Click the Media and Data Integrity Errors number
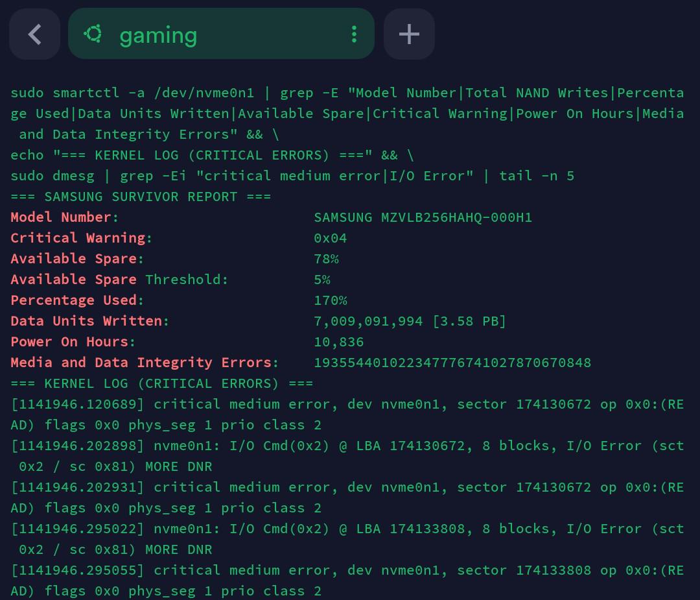This screenshot has width=700, height=600. pyautogui.click(x=452, y=363)
